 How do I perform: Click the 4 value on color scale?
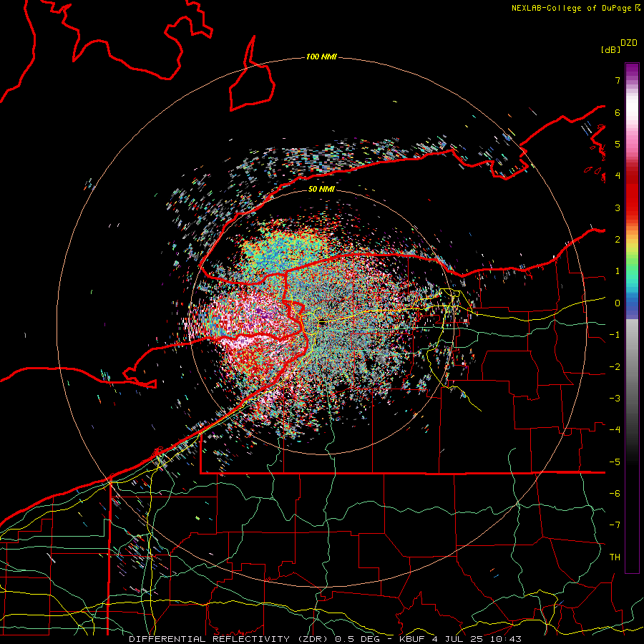click(618, 176)
